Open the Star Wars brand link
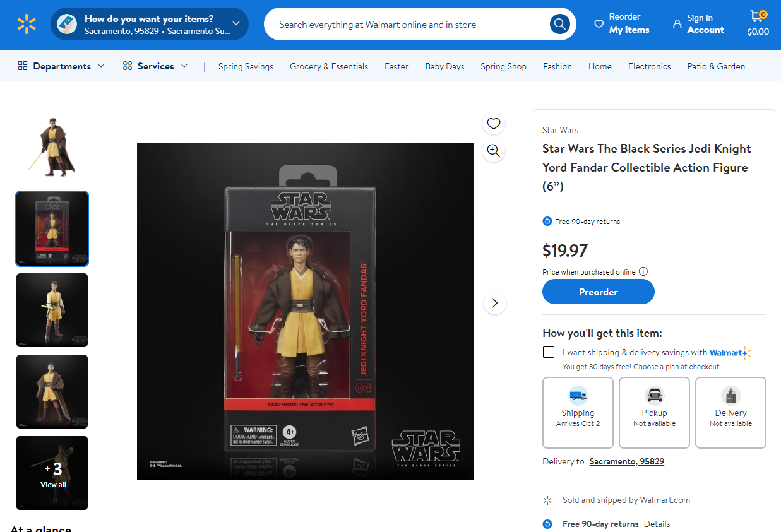Image resolution: width=781 pixels, height=532 pixels. [560, 130]
